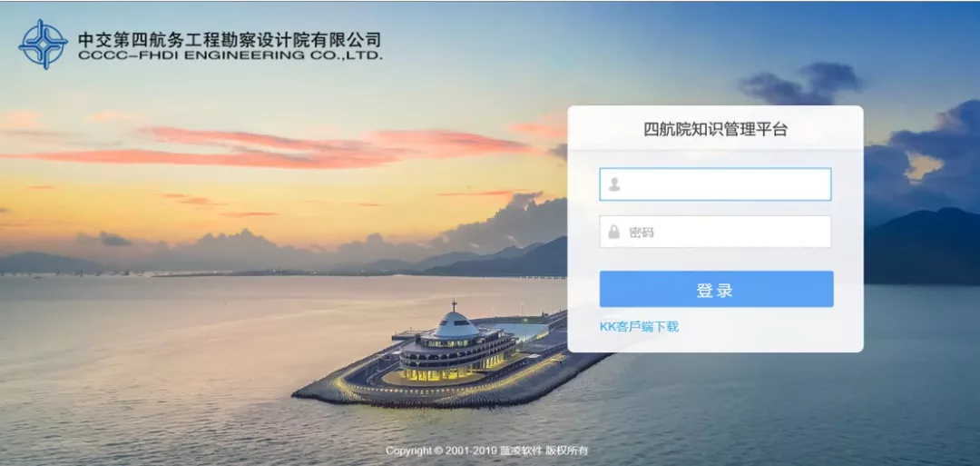Click the 四航院知识管理平台 panel title
The height and width of the screenshot is (466, 980).
coord(716,130)
